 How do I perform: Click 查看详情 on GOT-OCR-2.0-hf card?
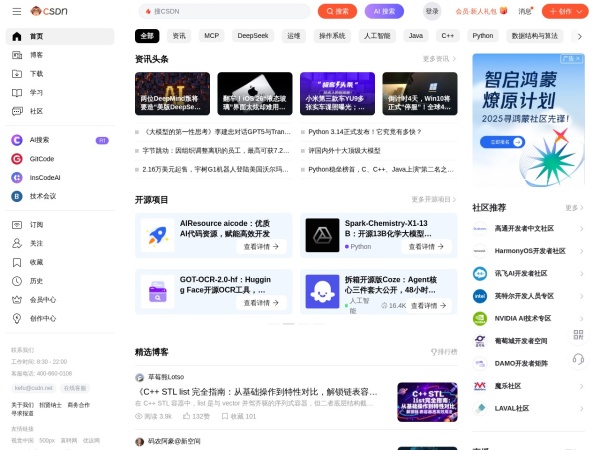[x=261, y=303]
